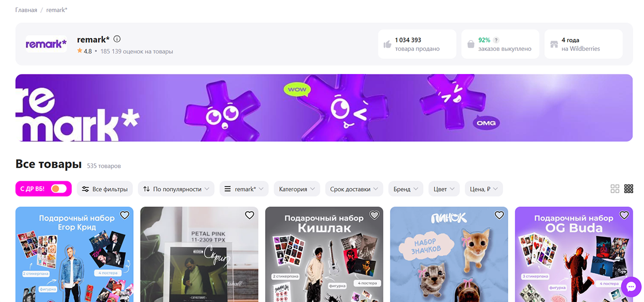
Task: Click the sliders icon in Все фильтры
Action: pyautogui.click(x=86, y=189)
